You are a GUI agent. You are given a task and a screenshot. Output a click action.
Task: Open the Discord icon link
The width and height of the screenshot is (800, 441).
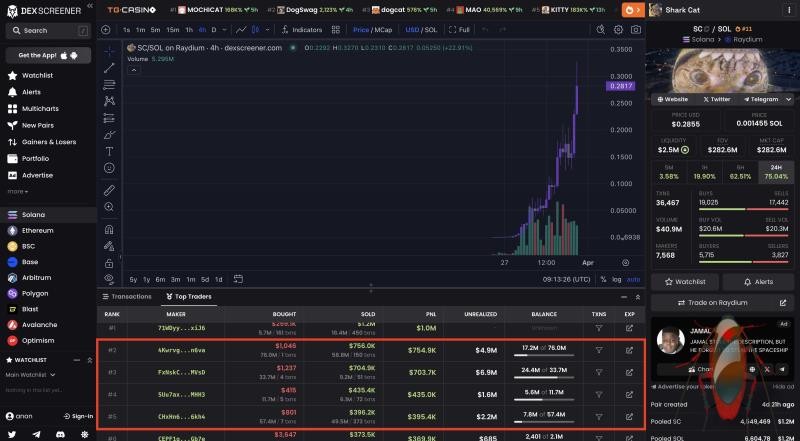coord(60,434)
